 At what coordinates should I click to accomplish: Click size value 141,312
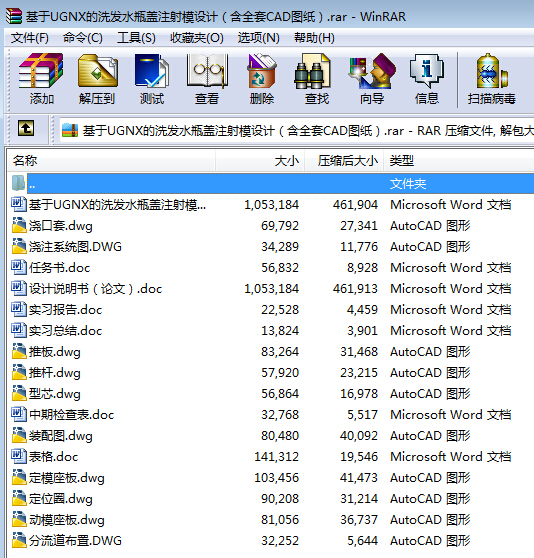tap(276, 457)
